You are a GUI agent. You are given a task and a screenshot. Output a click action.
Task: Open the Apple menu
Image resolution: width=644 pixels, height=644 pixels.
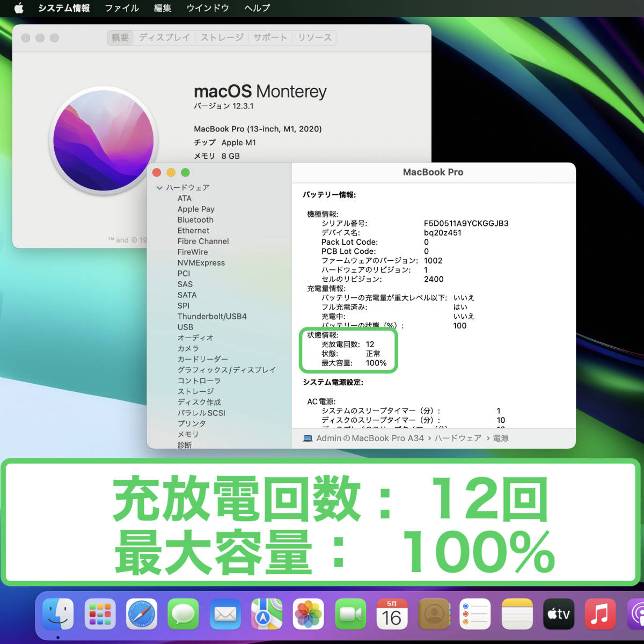pyautogui.click(x=19, y=8)
